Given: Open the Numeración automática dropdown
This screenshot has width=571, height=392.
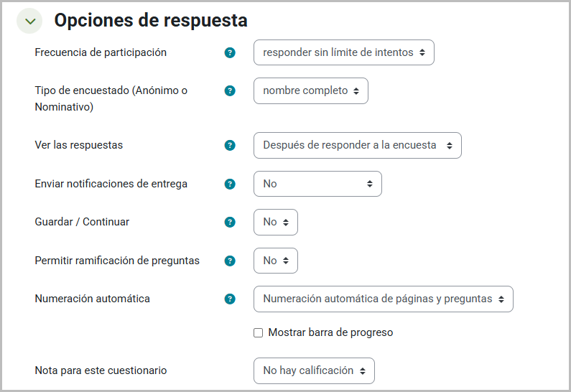Looking at the screenshot, I should (x=383, y=299).
